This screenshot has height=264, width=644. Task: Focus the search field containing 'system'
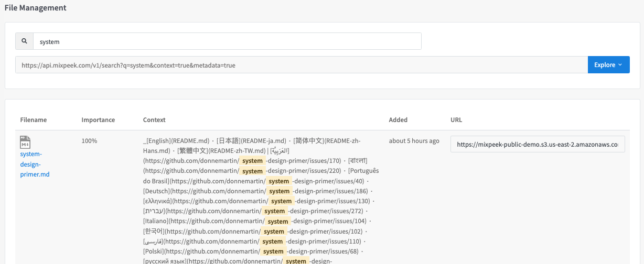(227, 41)
